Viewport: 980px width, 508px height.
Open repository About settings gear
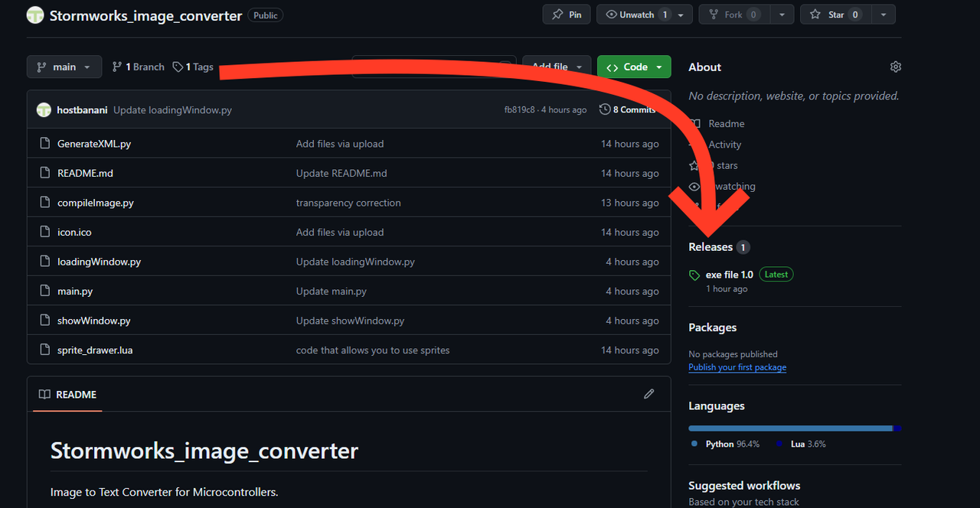[896, 67]
